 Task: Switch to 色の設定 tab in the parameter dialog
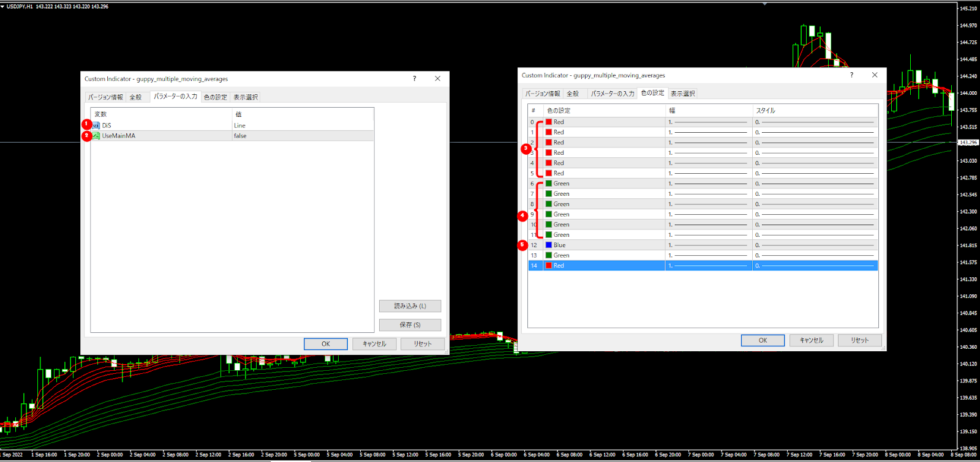coord(215,97)
